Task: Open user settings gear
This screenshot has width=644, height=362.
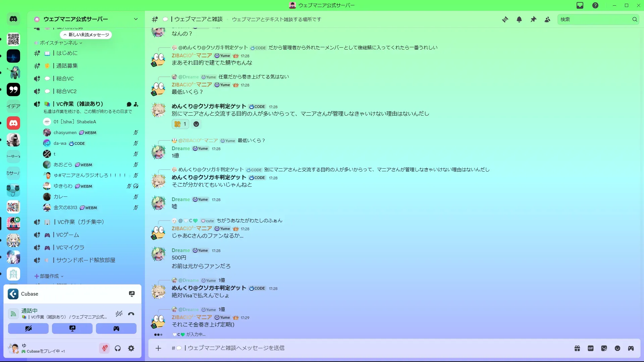Action: click(131, 349)
